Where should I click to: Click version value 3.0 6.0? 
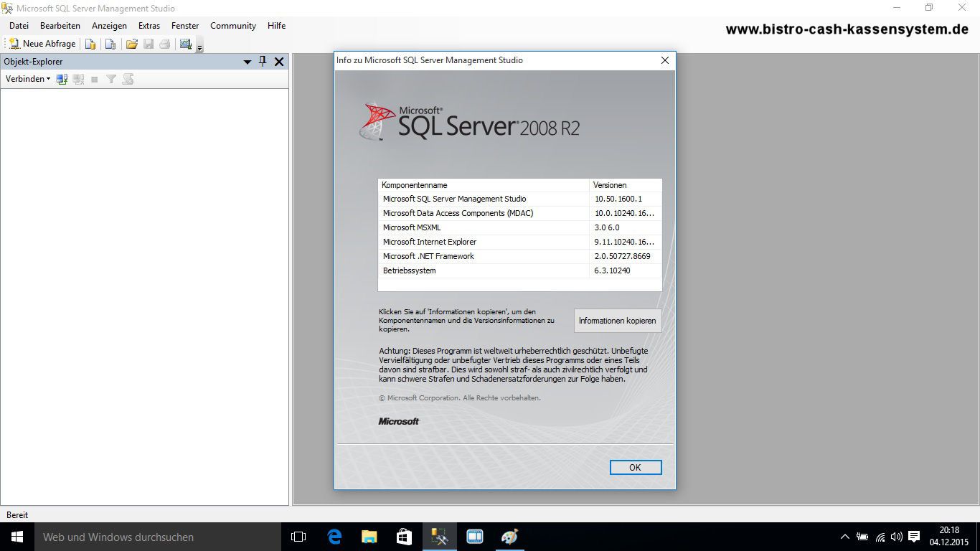[607, 227]
